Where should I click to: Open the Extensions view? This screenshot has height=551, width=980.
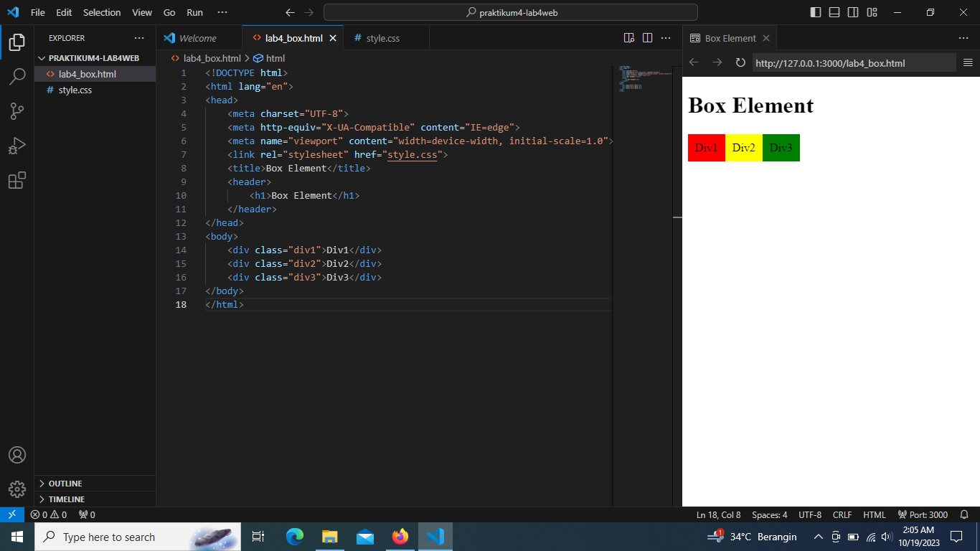tap(17, 180)
